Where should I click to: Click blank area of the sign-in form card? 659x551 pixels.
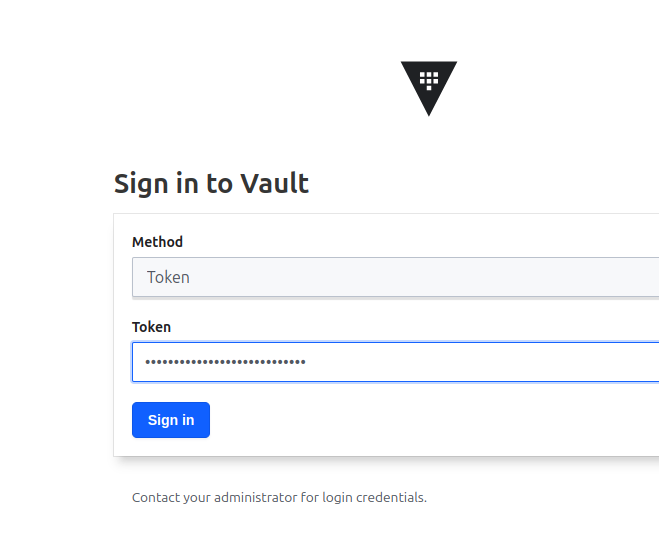pos(420,420)
